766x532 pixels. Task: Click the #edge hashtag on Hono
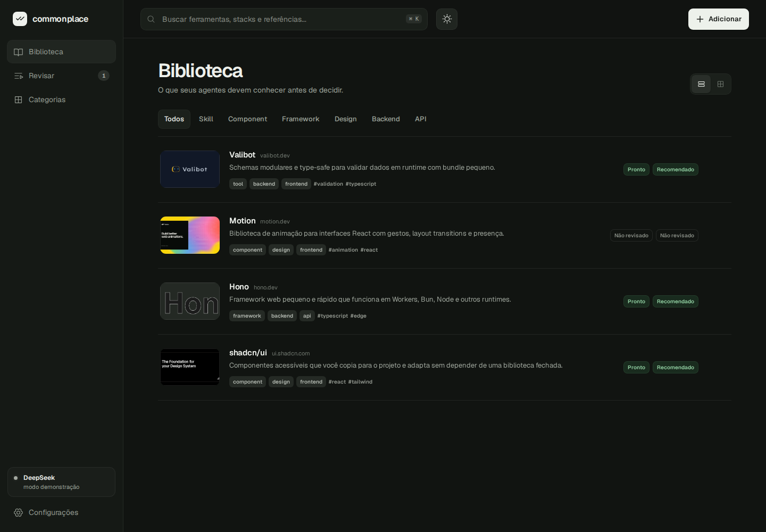click(x=358, y=316)
